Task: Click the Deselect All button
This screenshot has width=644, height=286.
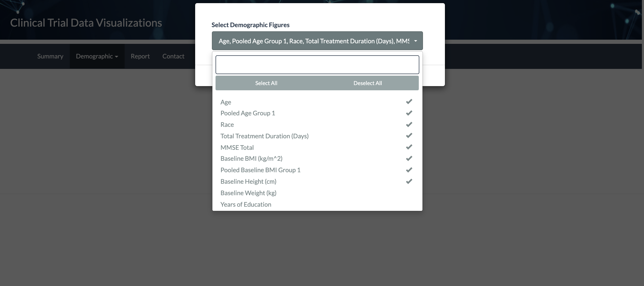Action: point(367,82)
